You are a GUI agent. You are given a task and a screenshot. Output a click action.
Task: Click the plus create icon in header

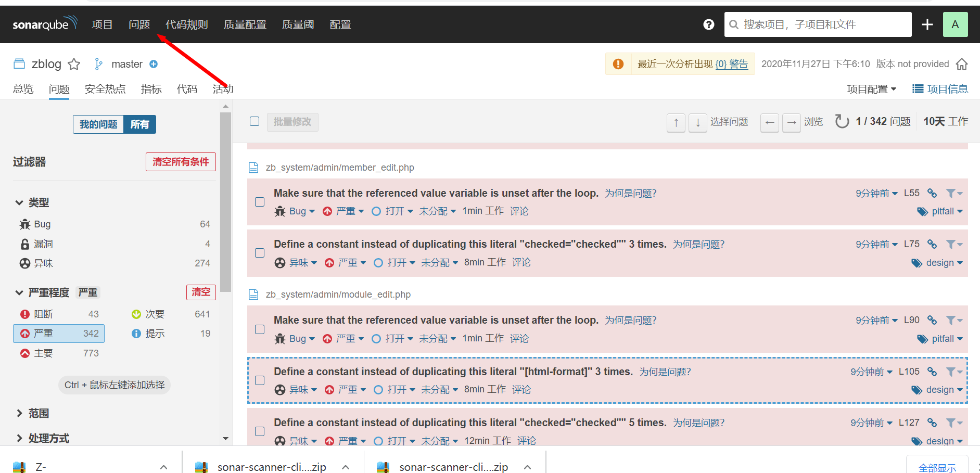pyautogui.click(x=927, y=24)
